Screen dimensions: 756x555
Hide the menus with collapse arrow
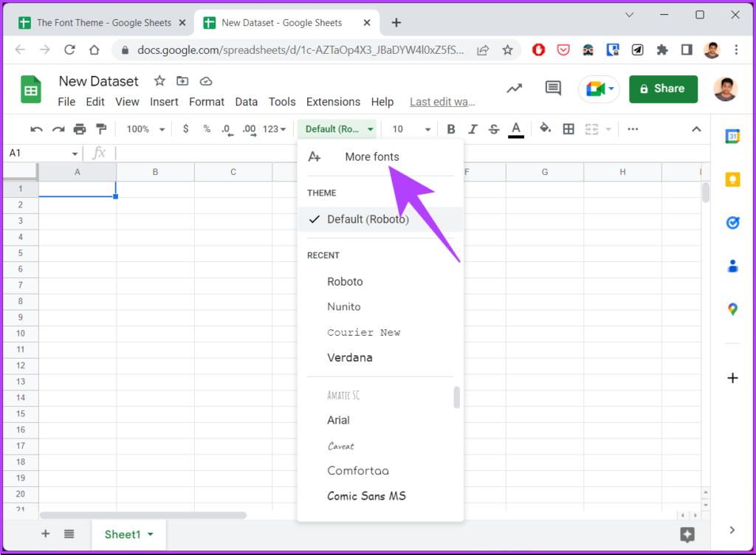click(696, 129)
